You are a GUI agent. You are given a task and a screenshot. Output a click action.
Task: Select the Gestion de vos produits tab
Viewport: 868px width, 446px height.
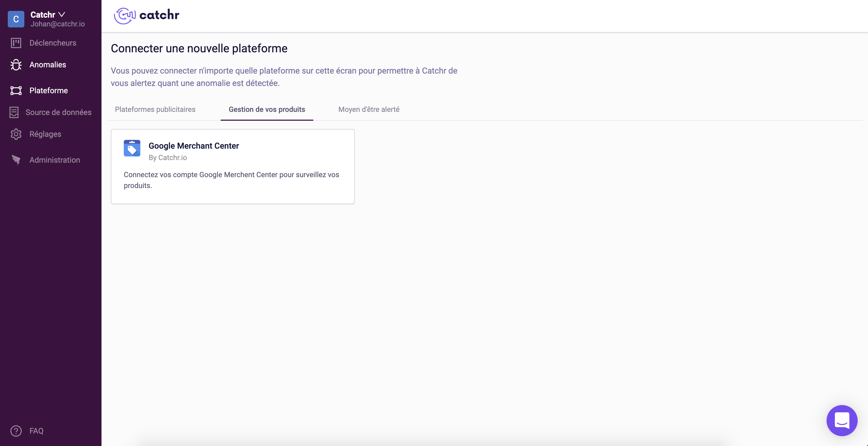pyautogui.click(x=266, y=109)
